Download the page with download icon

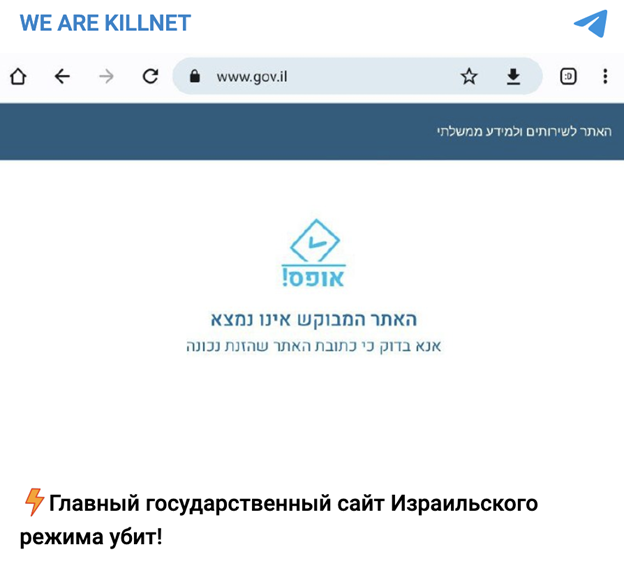pyautogui.click(x=513, y=76)
